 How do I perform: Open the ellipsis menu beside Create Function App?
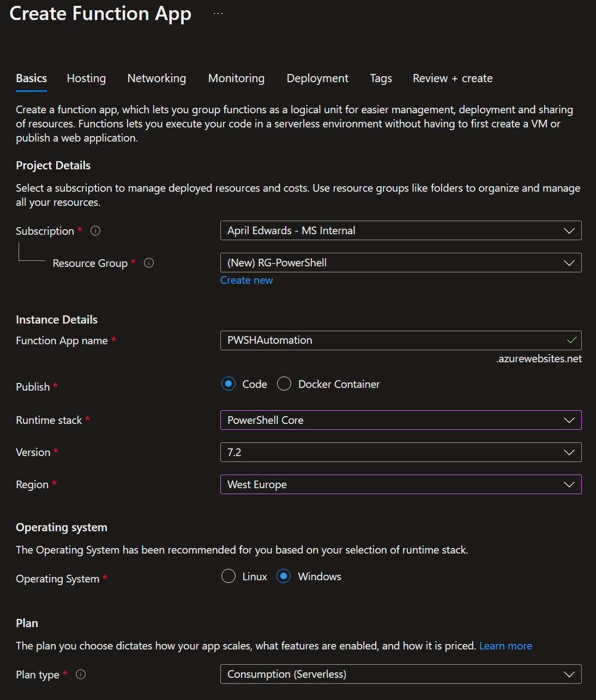218,13
